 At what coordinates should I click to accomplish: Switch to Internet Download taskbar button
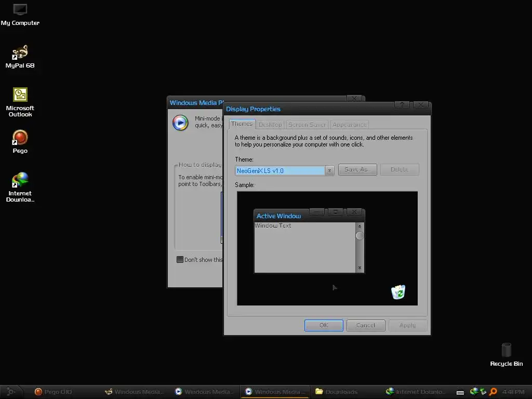point(415,392)
